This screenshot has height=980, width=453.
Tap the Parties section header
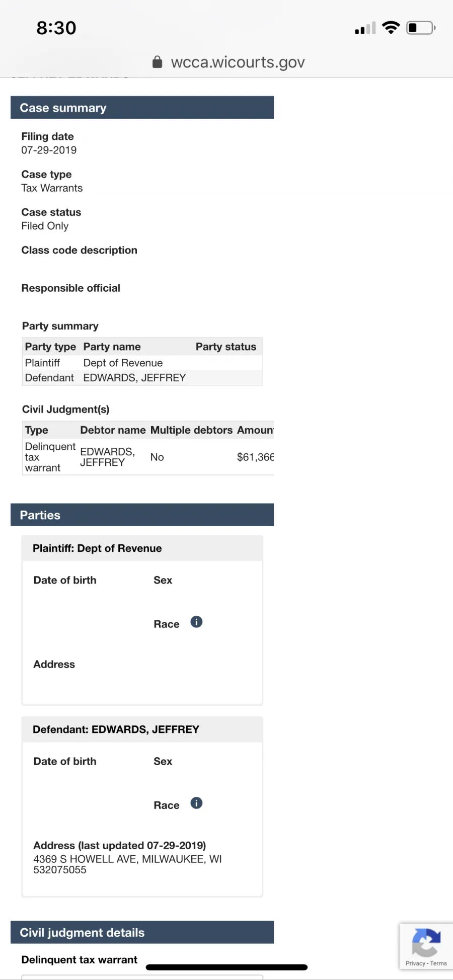click(x=142, y=515)
